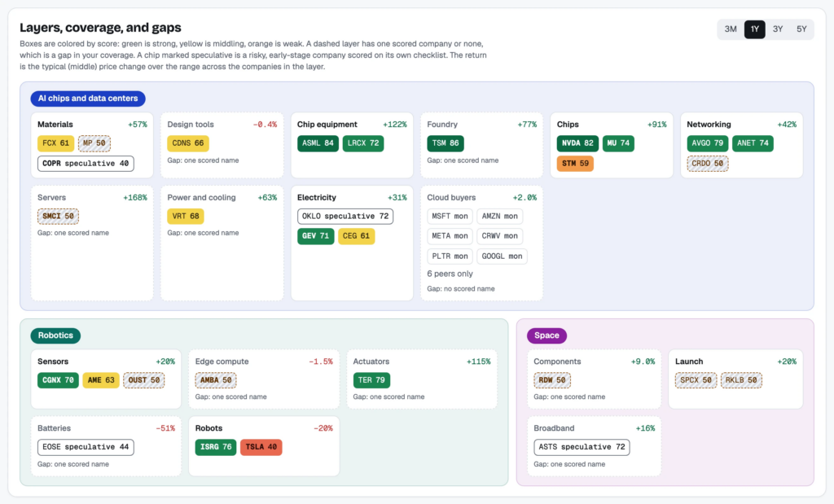Click the Space section pill
The width and height of the screenshot is (834, 504).
(546, 335)
